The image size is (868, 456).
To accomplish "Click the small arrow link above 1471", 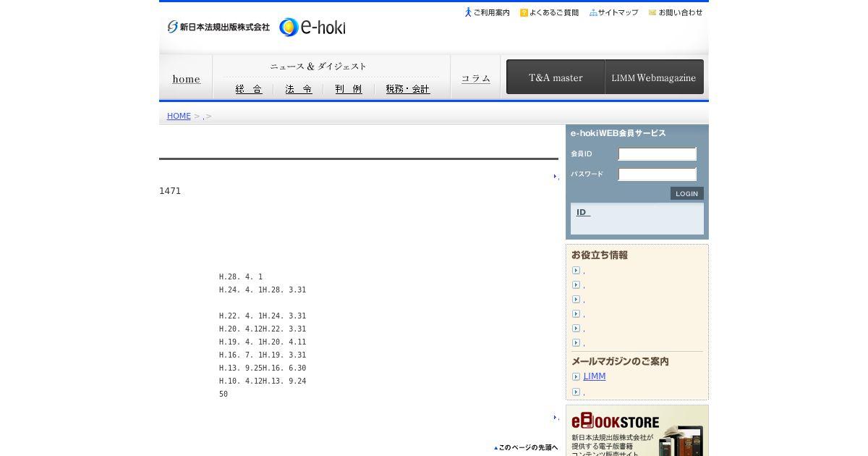I will [x=556, y=176].
